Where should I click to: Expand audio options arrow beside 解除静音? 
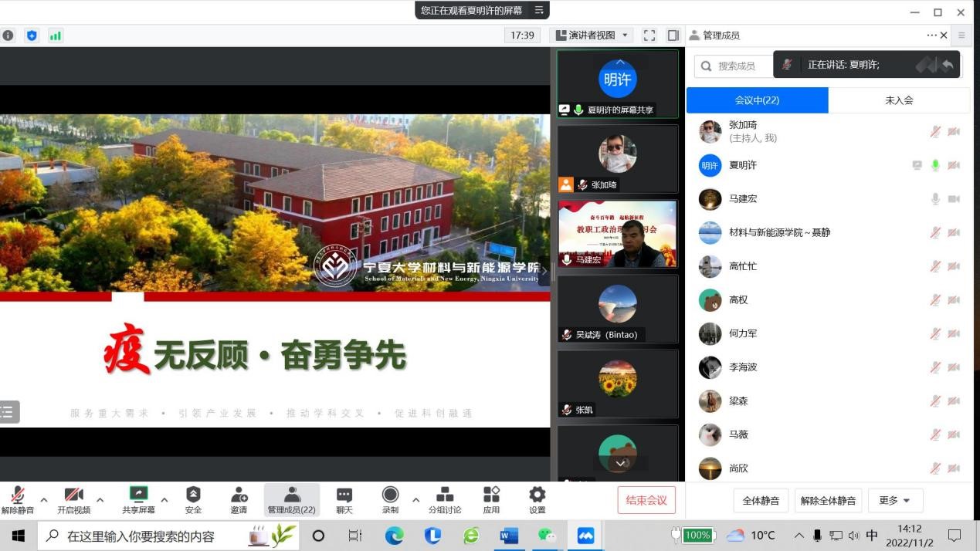(x=44, y=500)
